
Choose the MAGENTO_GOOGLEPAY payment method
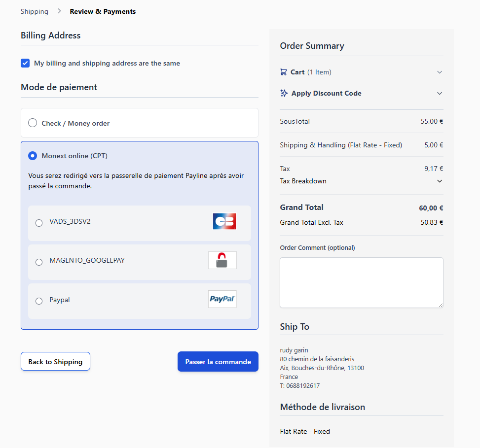(39, 262)
